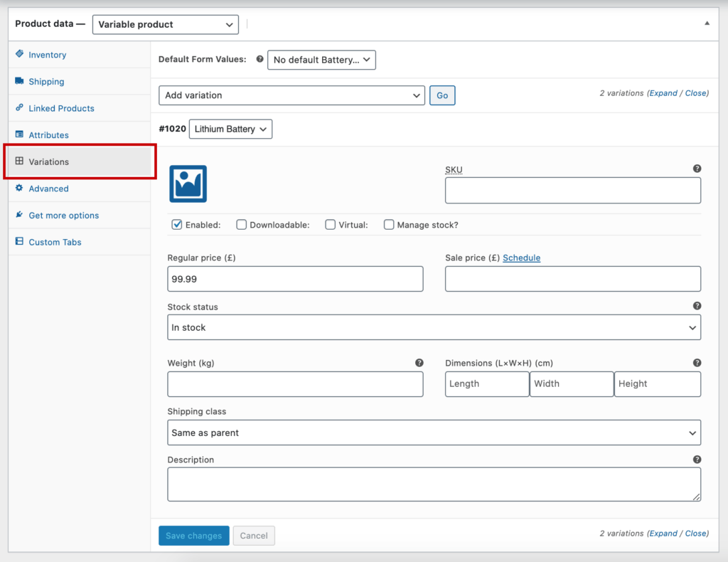Click the Stock status help icon
This screenshot has height=562, width=728.
(x=697, y=306)
